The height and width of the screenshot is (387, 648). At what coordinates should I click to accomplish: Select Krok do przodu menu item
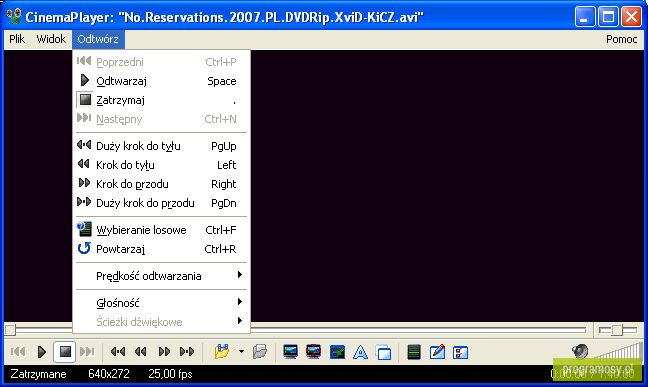pyautogui.click(x=161, y=184)
